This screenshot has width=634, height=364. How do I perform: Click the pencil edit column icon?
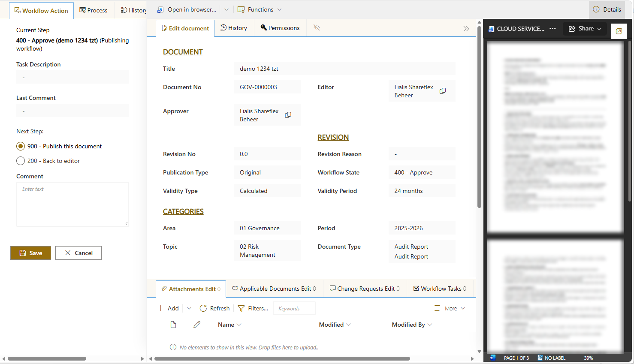point(197,325)
